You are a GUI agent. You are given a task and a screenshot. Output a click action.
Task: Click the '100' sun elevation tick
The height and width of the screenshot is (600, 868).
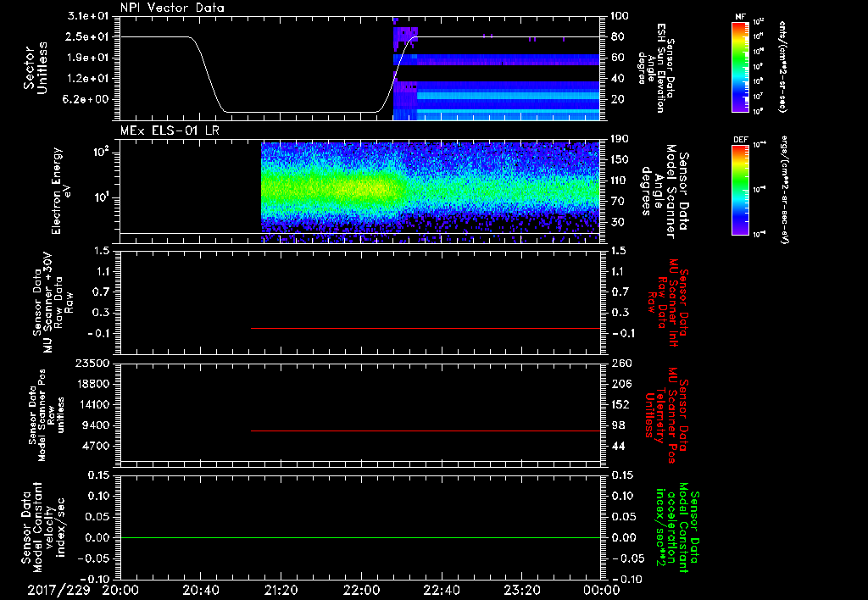[x=620, y=16]
